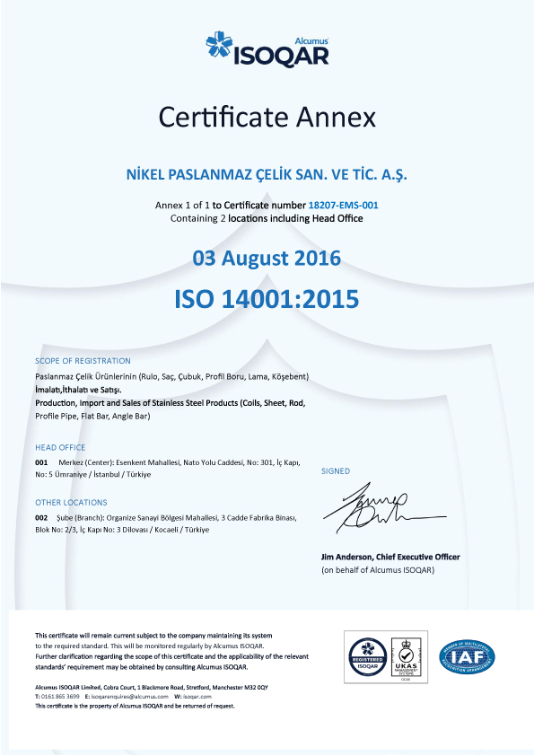The image size is (534, 756).
Task: Click the isoqarenquiries@alcumus.com email address
Action: pos(129,697)
